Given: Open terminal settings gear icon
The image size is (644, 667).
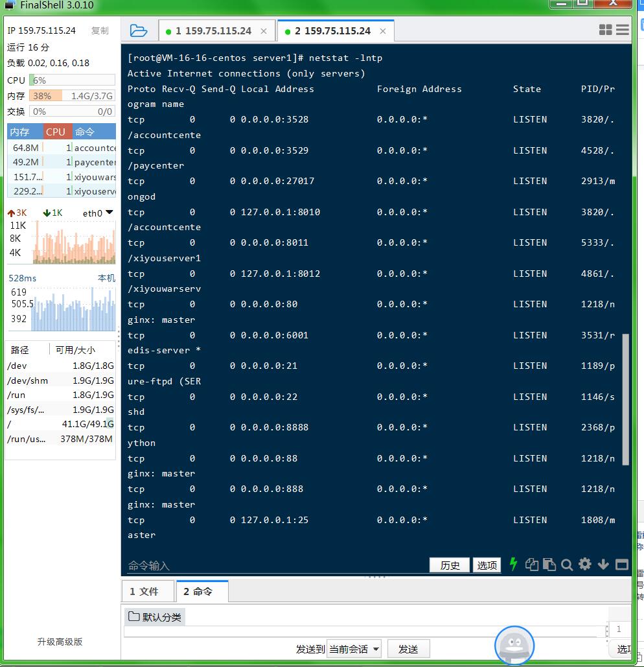Looking at the screenshot, I should (x=585, y=565).
